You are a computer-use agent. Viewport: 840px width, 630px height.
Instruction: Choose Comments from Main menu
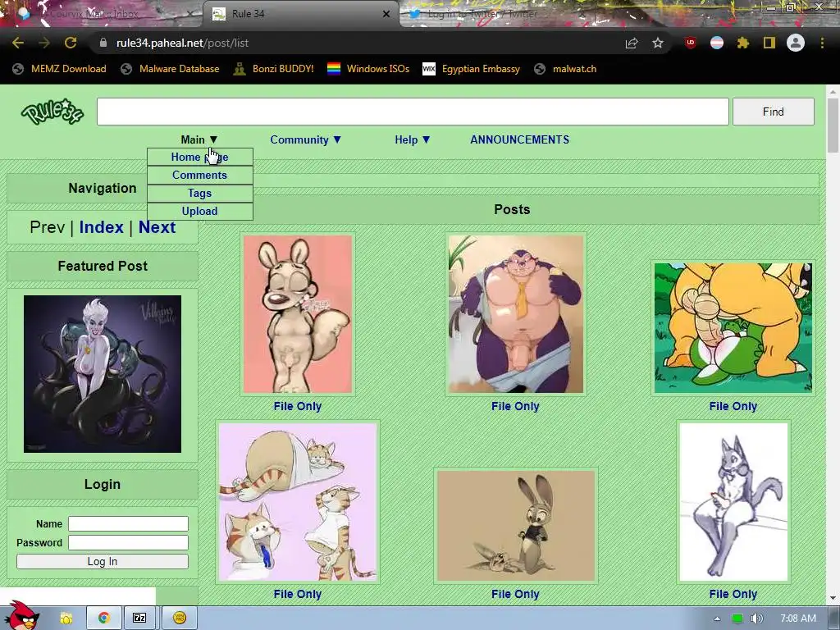[200, 176]
